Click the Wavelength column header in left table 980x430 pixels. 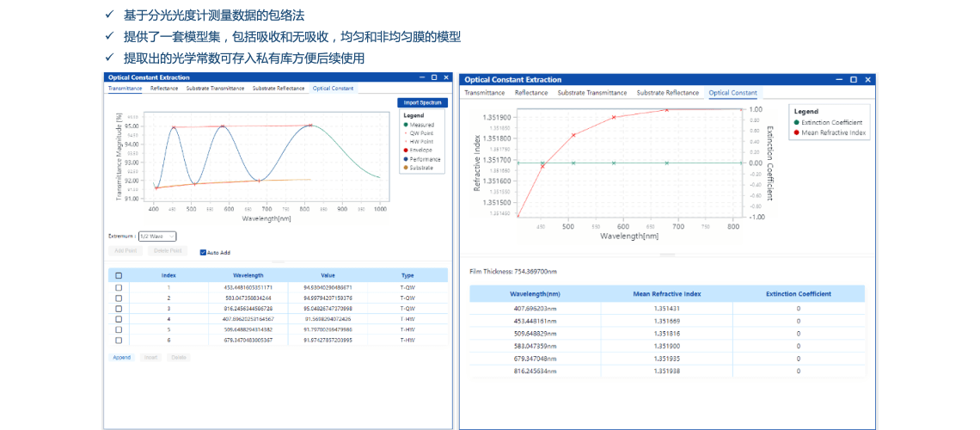pyautogui.click(x=248, y=275)
